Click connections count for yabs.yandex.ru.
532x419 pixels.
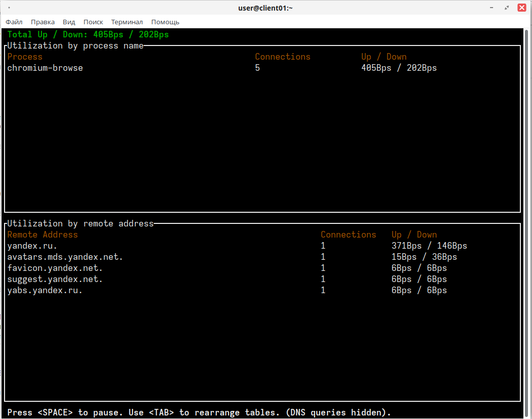323,291
